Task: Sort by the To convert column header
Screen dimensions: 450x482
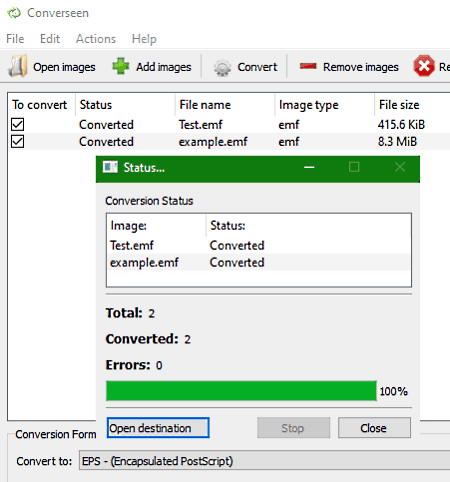Action: (x=40, y=105)
